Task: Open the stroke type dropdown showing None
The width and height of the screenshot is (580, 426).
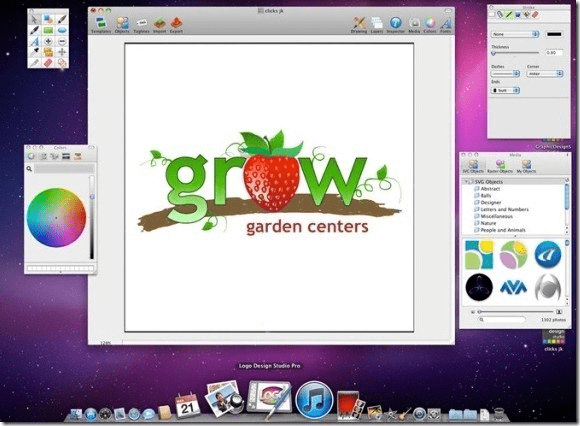Action: 515,34
